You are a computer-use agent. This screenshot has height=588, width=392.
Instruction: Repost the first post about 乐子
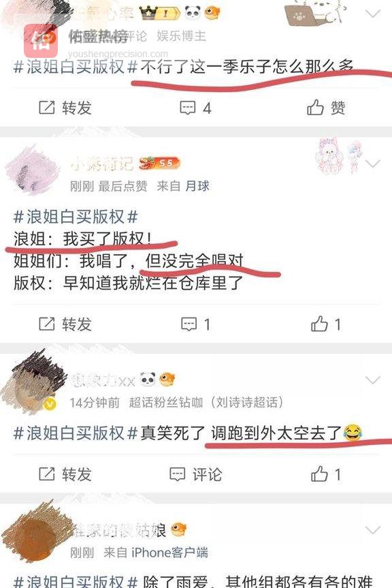pos(65,108)
